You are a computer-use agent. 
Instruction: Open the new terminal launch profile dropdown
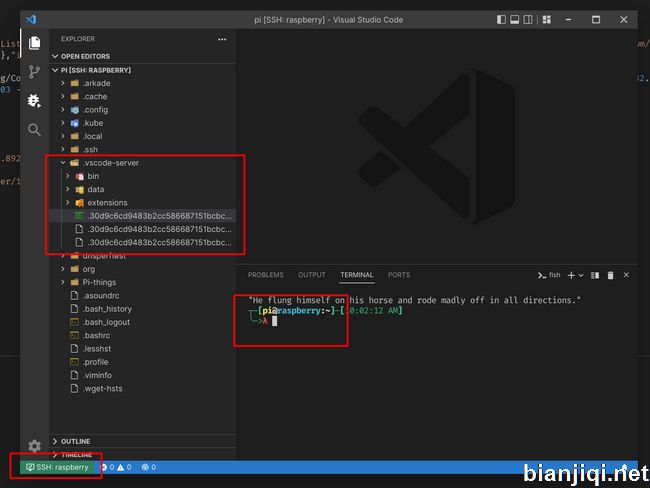point(581,275)
